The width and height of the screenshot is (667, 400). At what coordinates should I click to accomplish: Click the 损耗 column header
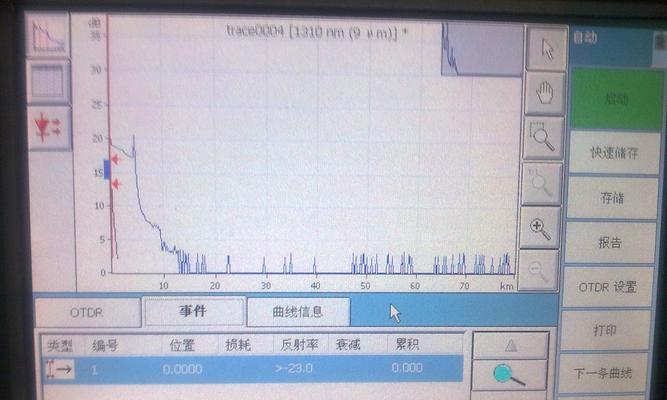click(x=238, y=345)
